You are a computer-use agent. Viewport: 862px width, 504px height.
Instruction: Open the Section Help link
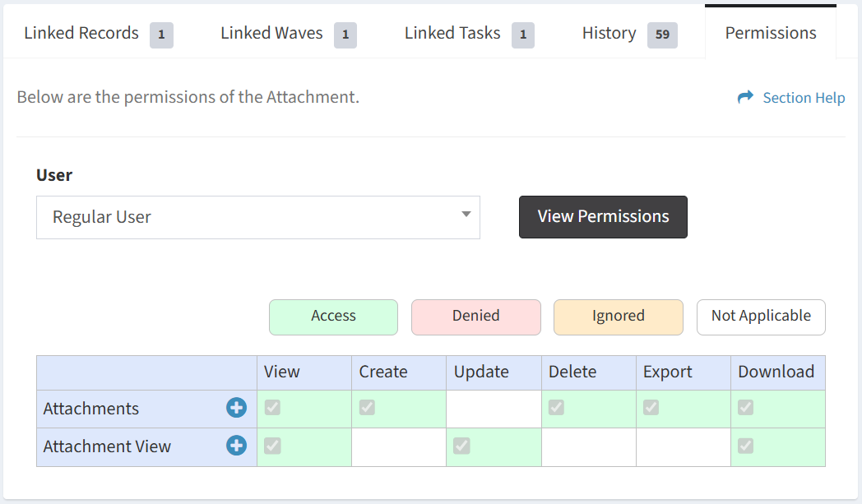[x=804, y=98]
